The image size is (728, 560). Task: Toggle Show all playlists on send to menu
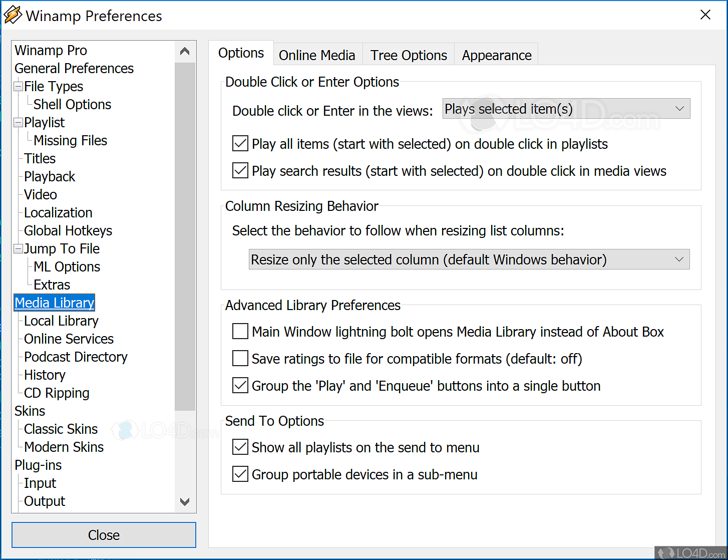pyautogui.click(x=240, y=447)
